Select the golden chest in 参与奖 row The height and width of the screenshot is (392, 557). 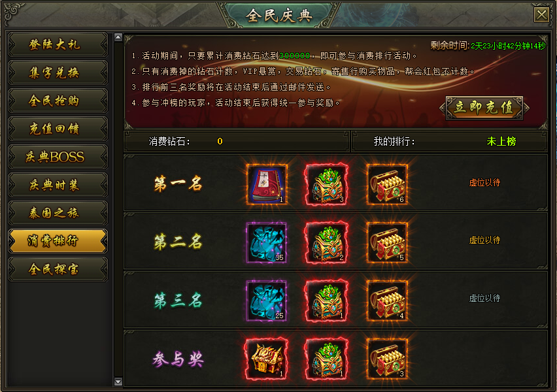tap(267, 359)
